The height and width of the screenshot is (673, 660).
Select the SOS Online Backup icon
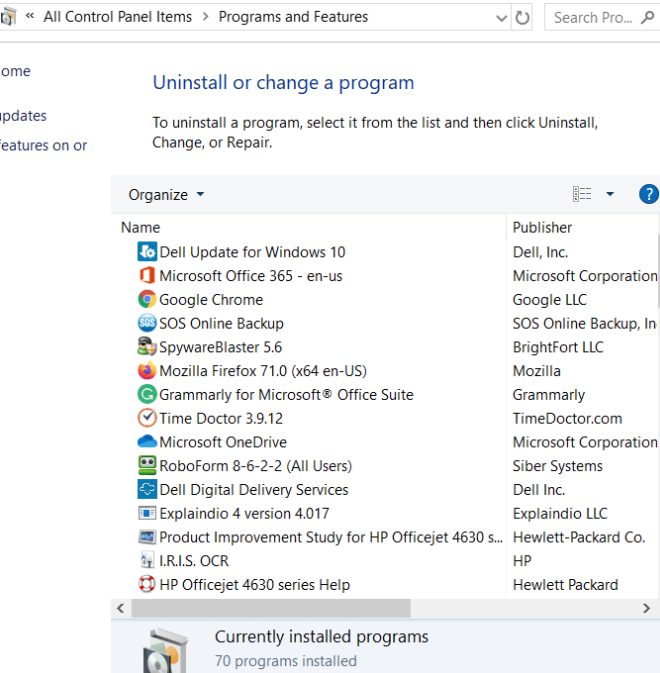coord(147,323)
